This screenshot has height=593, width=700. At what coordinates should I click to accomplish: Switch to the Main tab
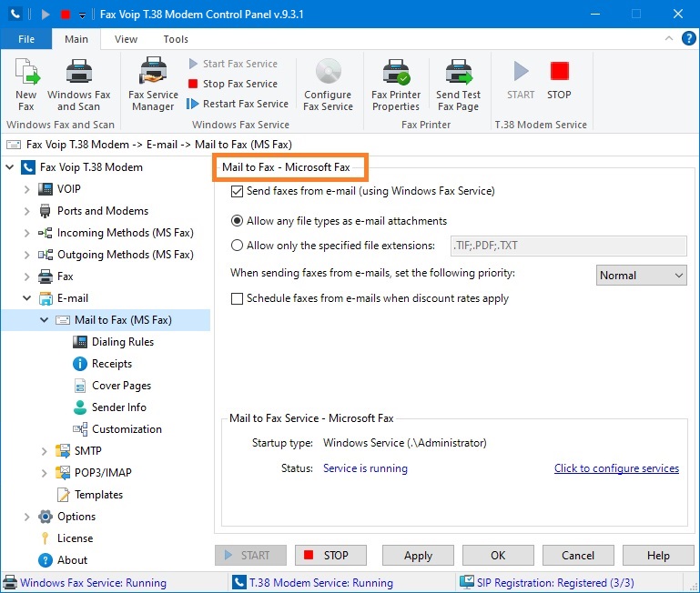[x=76, y=39]
